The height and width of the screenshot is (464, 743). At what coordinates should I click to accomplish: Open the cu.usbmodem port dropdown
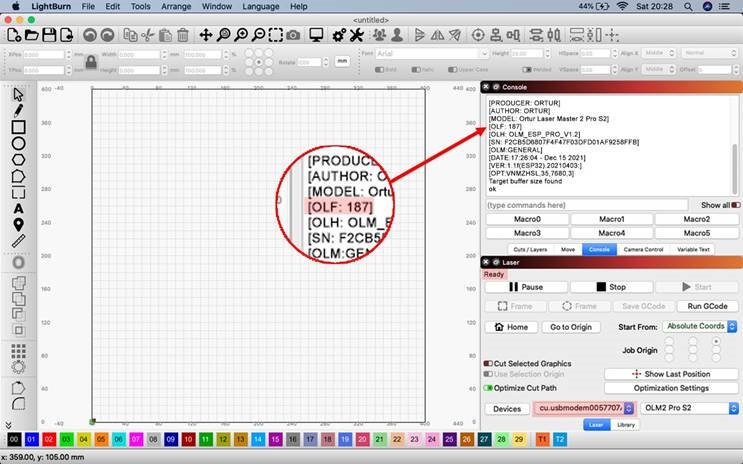584,408
